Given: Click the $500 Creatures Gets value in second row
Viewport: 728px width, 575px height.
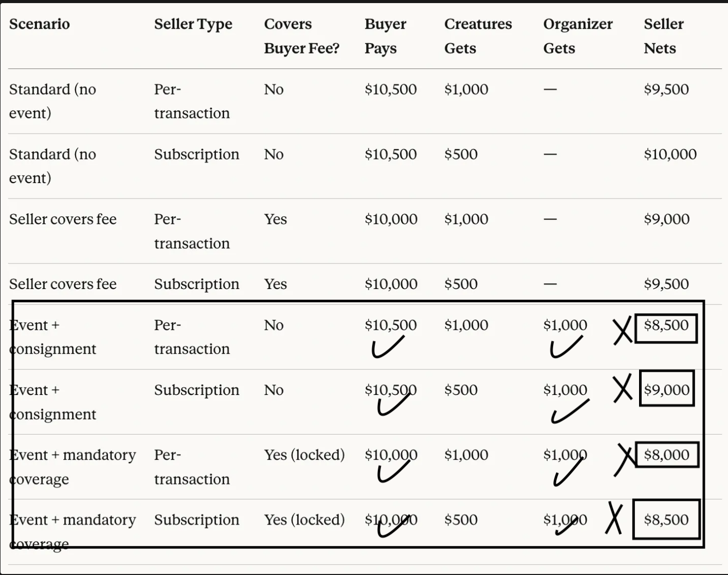Looking at the screenshot, I should pyautogui.click(x=461, y=154).
